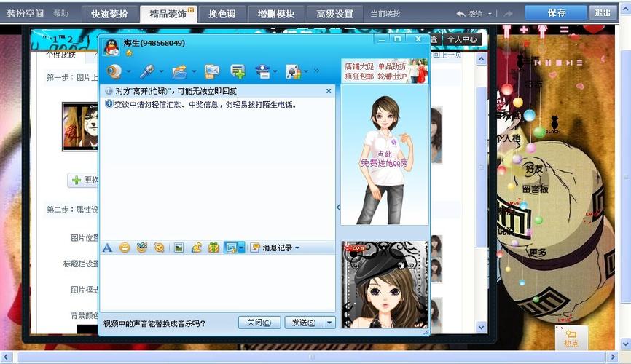Click the redo arrow next to 撤销

click(509, 14)
